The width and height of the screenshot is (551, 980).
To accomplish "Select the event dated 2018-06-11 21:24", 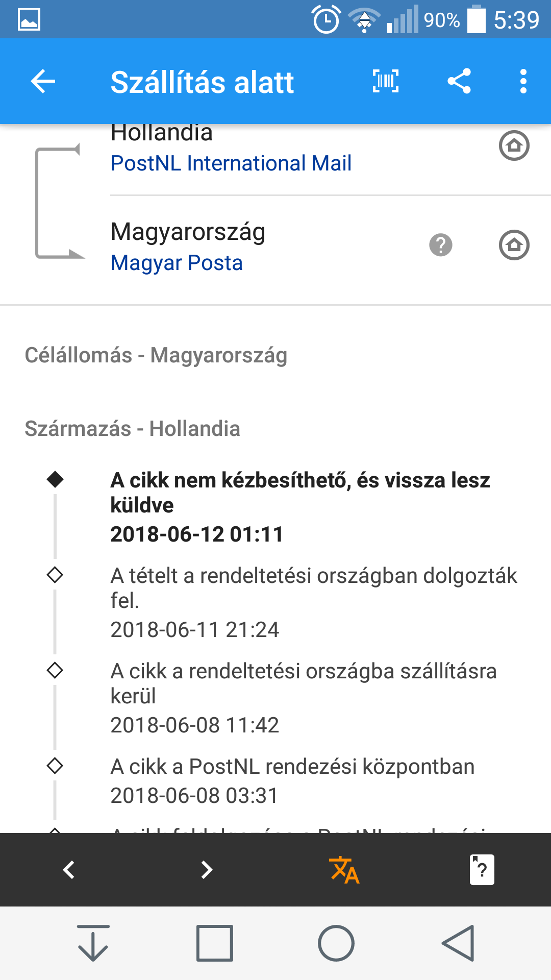I will coord(314,603).
